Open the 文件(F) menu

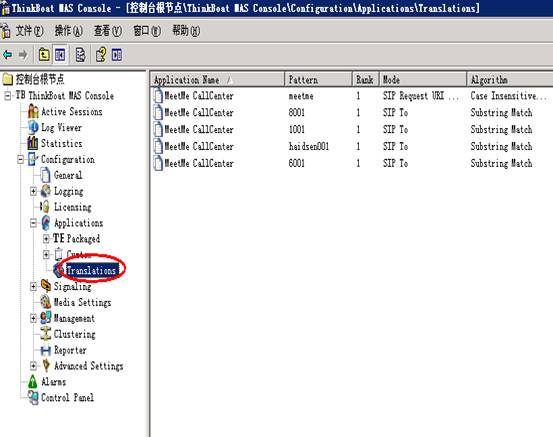click(x=29, y=31)
